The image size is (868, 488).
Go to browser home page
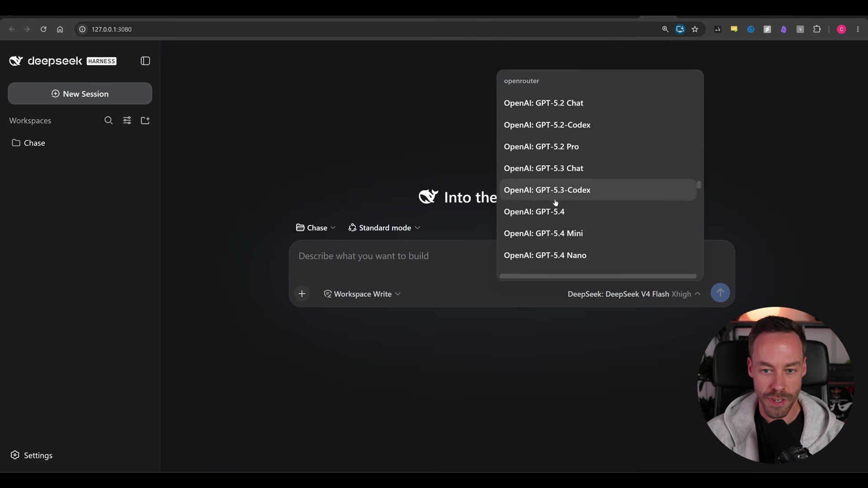point(60,29)
